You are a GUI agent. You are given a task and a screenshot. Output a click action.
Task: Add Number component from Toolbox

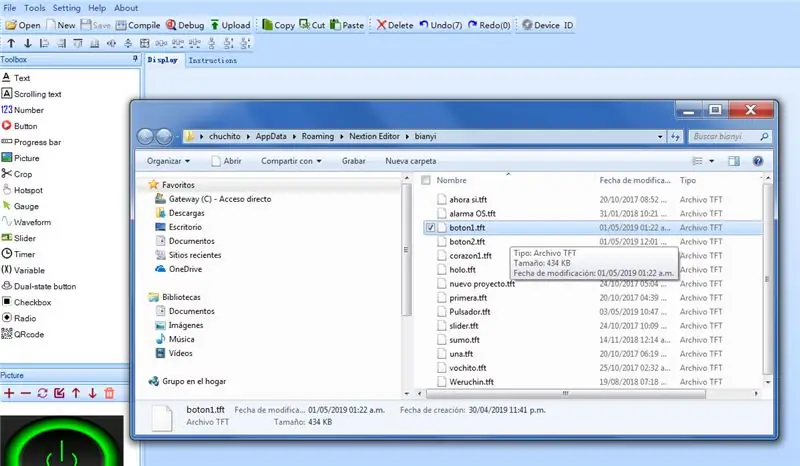(22, 110)
